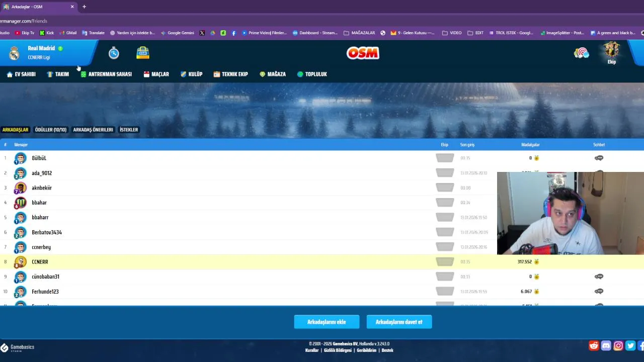Switch to the ARKADAŞLAR tab
This screenshot has height=362, width=644.
pyautogui.click(x=15, y=130)
